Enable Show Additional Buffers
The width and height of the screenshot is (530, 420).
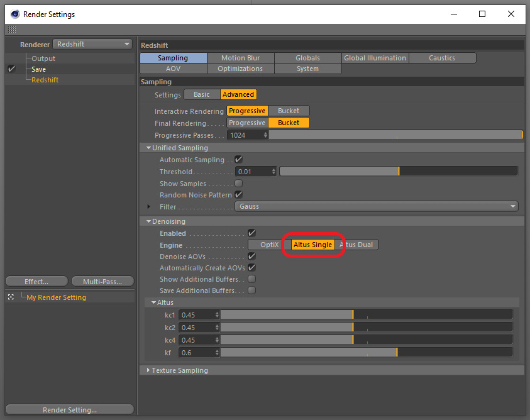[251, 279]
